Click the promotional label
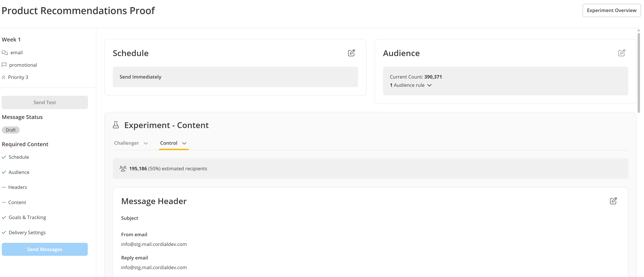This screenshot has width=644, height=277. (23, 65)
